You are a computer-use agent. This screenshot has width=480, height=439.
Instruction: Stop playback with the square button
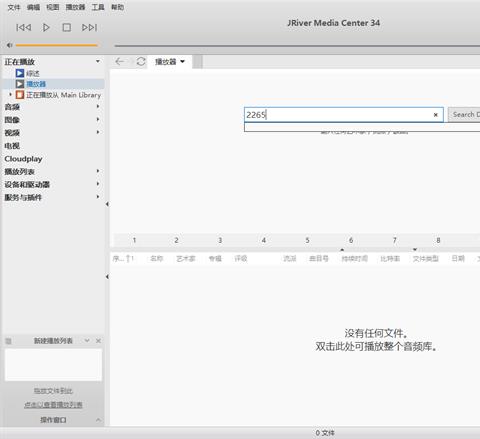[x=67, y=27]
